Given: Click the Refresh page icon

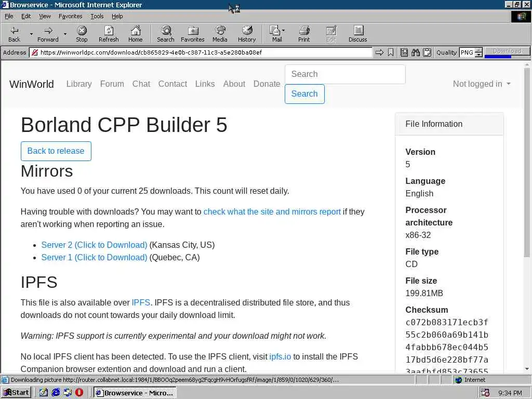Looking at the screenshot, I should [109, 31].
